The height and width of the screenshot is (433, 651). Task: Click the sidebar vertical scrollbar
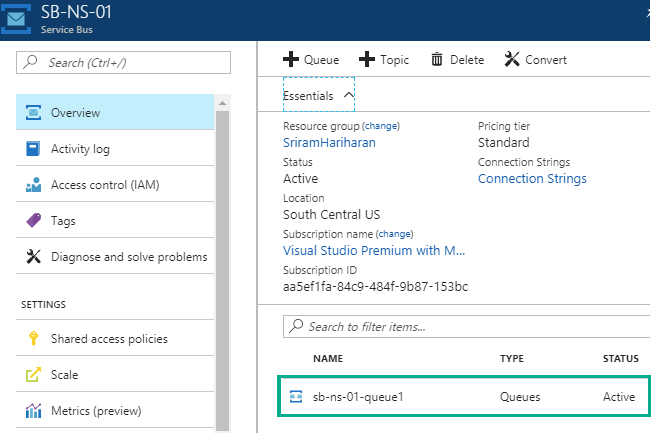223,250
